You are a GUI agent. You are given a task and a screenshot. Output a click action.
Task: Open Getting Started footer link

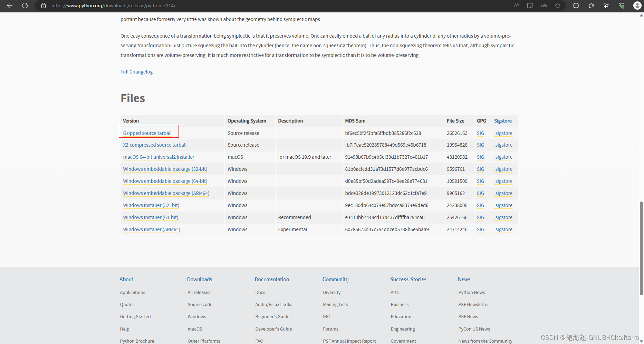point(135,316)
